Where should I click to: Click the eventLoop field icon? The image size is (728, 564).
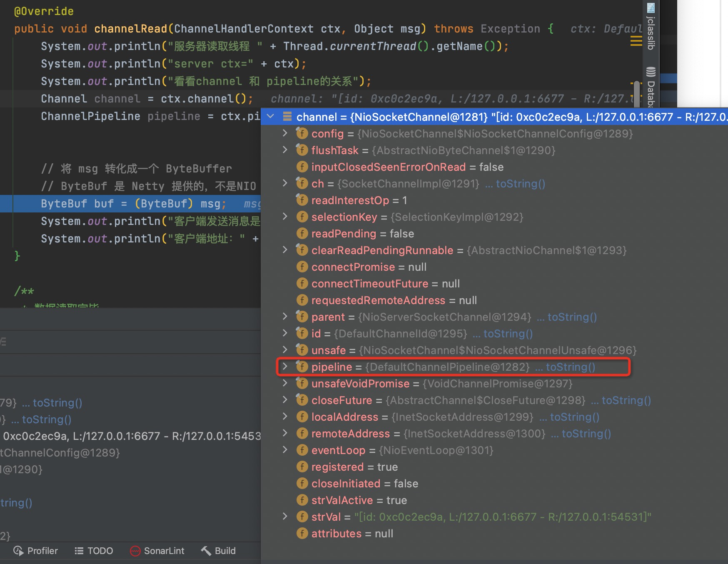tap(302, 450)
